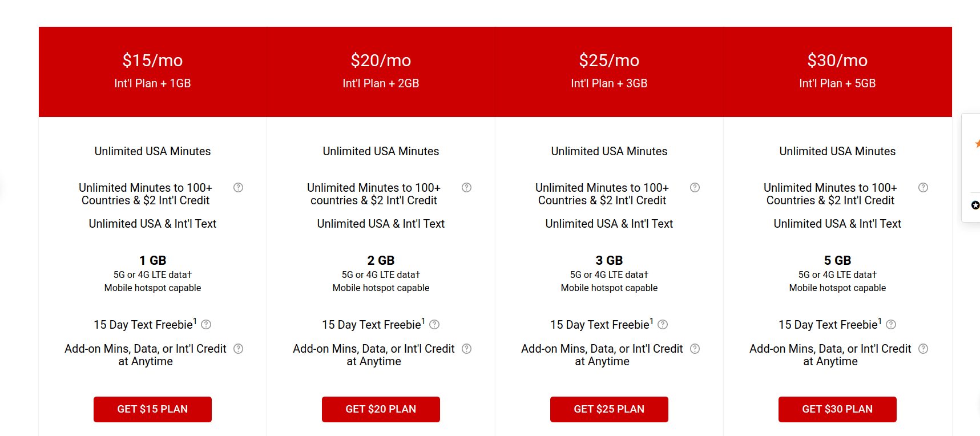The image size is (980, 436).
Task: Open 15 Day Text Freebie info in $20 plan
Action: 434,325
